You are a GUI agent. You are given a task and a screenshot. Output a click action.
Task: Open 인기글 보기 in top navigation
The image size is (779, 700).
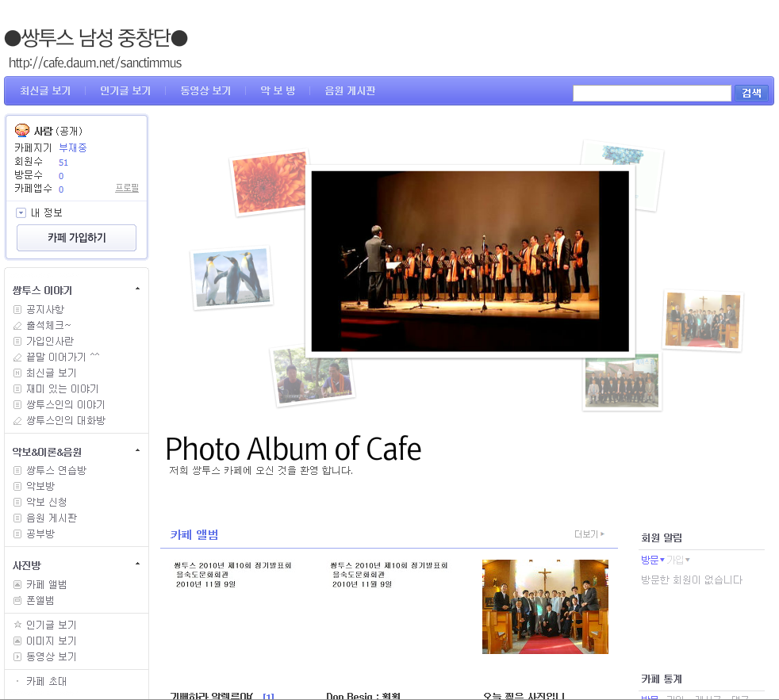(x=125, y=91)
